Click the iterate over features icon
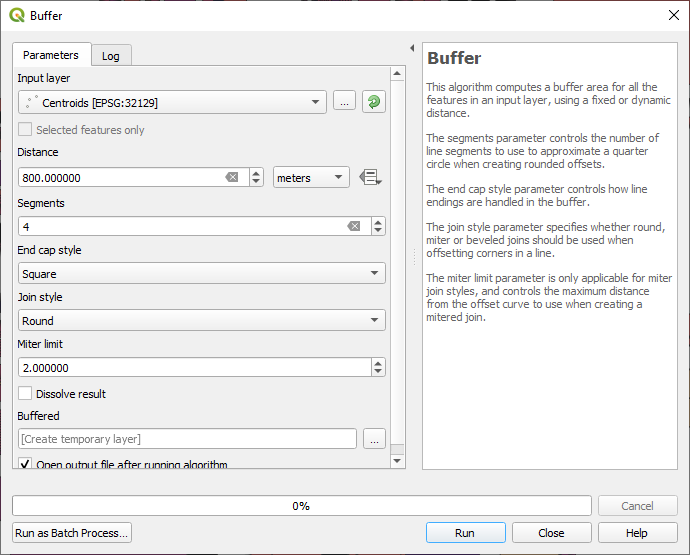The width and height of the screenshot is (690, 555). (373, 102)
